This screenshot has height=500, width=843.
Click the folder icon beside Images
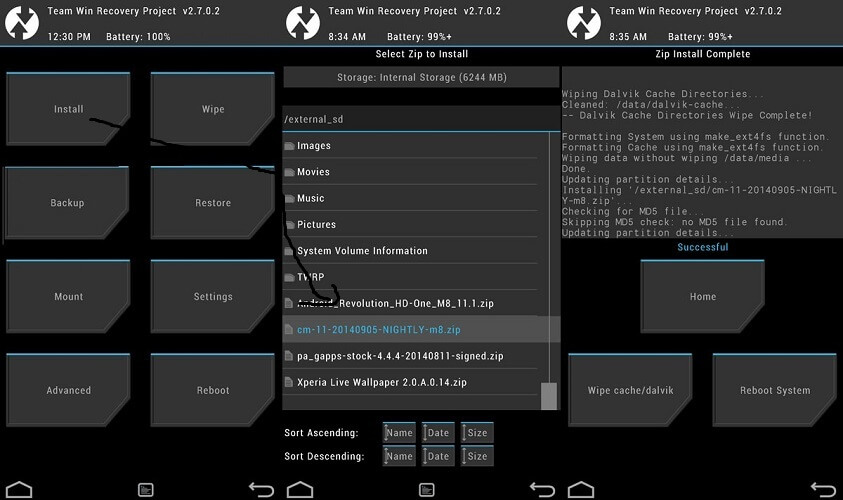289,146
